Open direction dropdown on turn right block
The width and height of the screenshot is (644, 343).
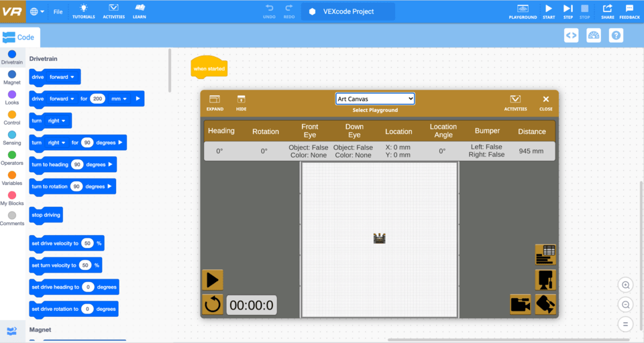tap(56, 121)
